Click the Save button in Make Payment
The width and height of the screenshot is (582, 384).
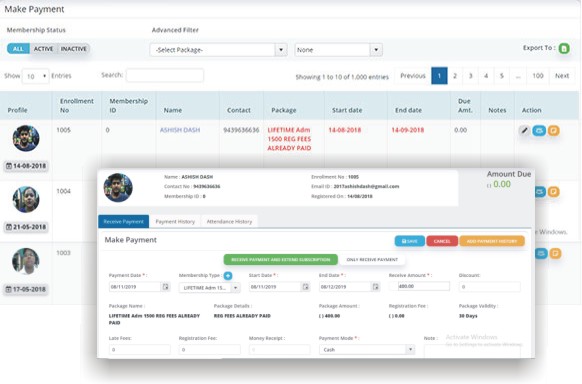[410, 241]
